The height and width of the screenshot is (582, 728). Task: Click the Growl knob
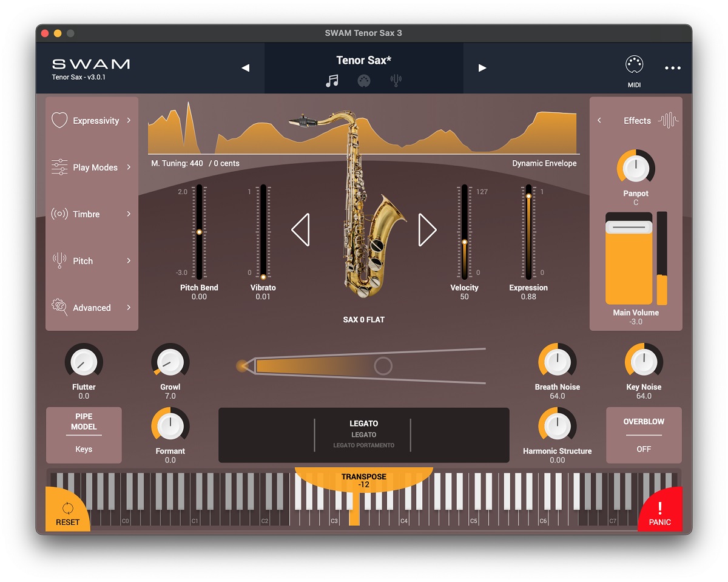click(x=170, y=362)
